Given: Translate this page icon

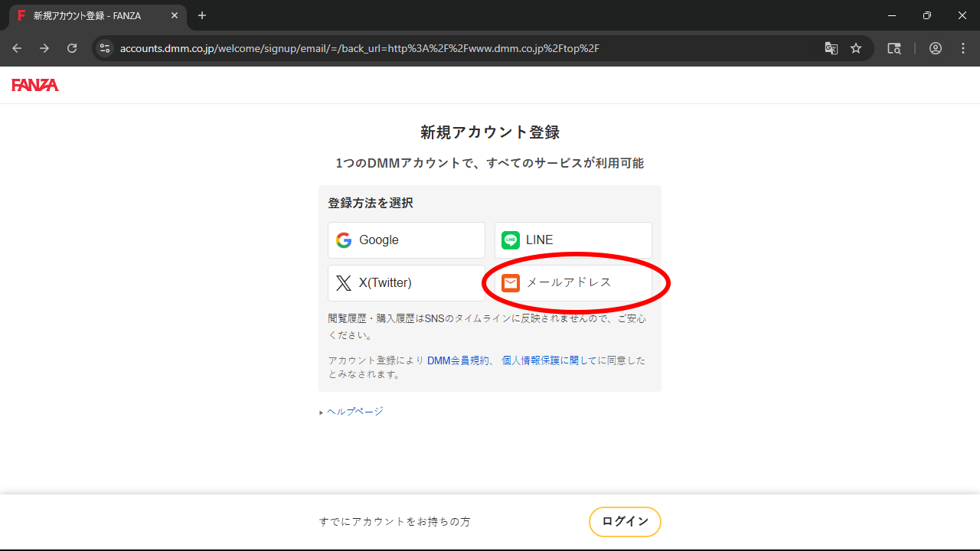Looking at the screenshot, I should pos(831,48).
